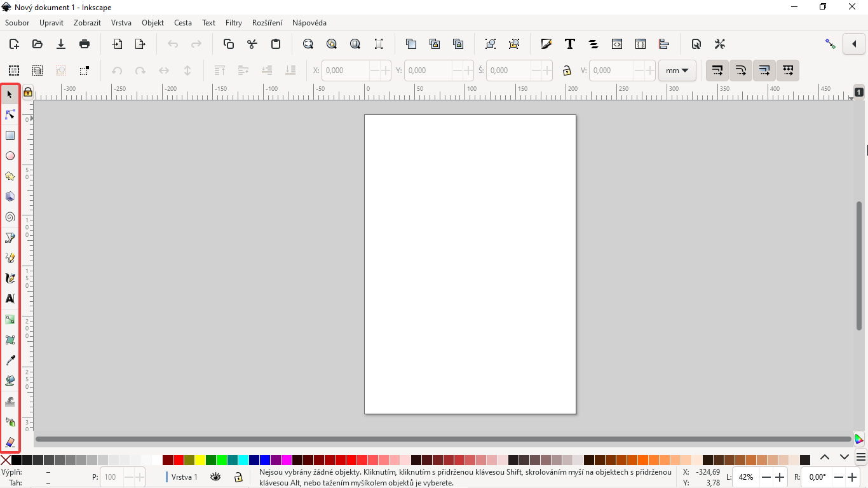Open Preferences wrench icon

[x=720, y=44]
